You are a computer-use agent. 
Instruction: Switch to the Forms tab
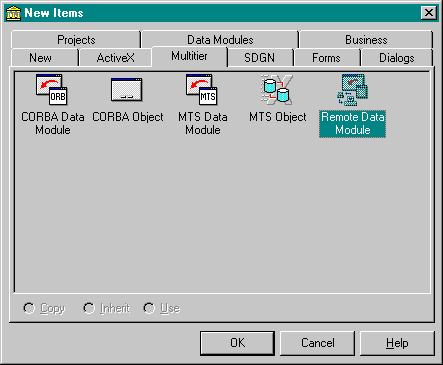tap(326, 58)
